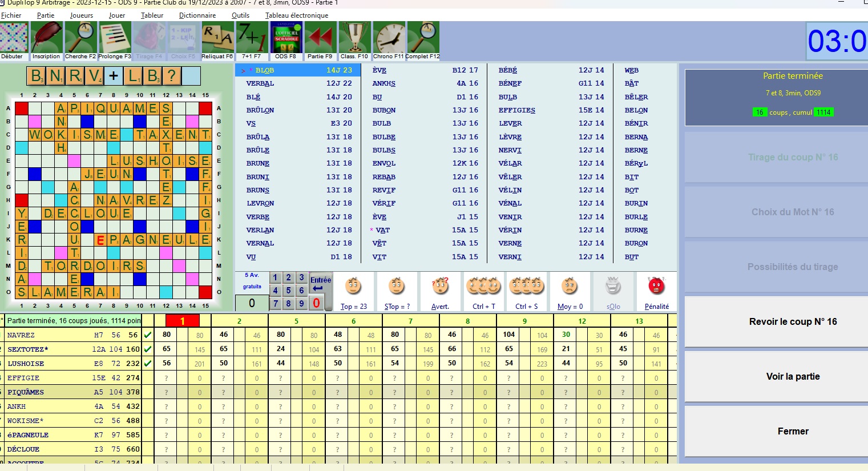Click the Cherche F2 magnifier icon

(80, 38)
